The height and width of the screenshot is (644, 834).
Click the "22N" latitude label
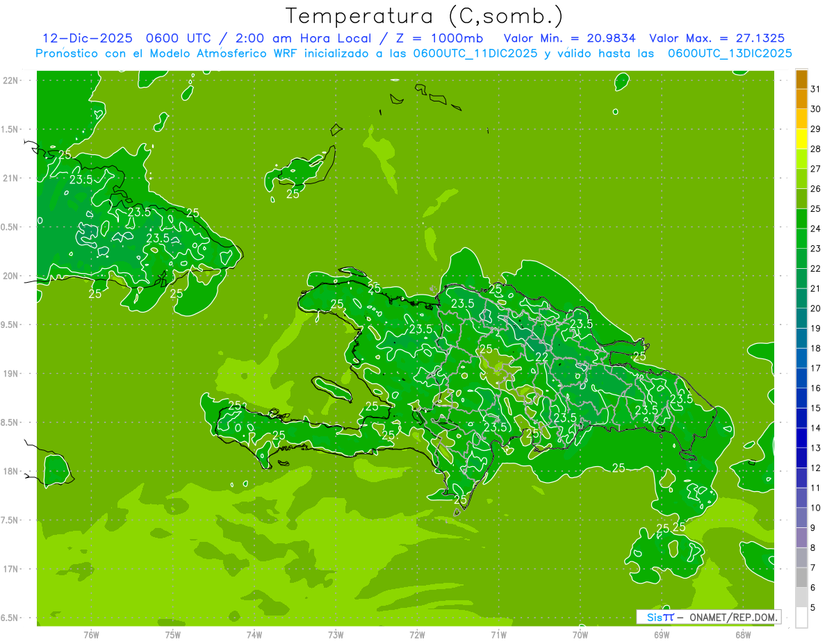click(x=10, y=81)
